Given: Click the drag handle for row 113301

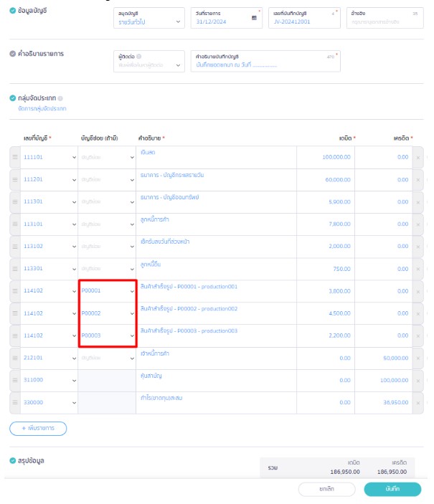Looking at the screenshot, I should tap(14, 269).
